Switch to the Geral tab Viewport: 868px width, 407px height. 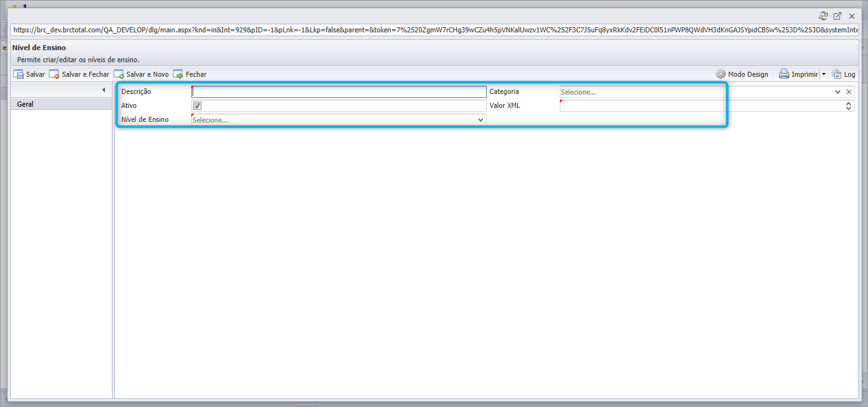[x=62, y=104]
